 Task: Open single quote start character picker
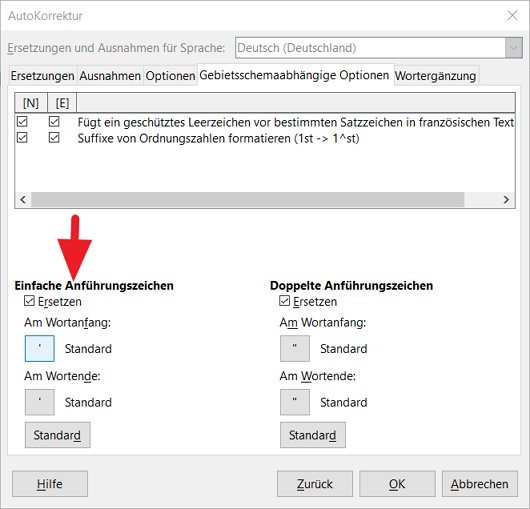tap(40, 348)
